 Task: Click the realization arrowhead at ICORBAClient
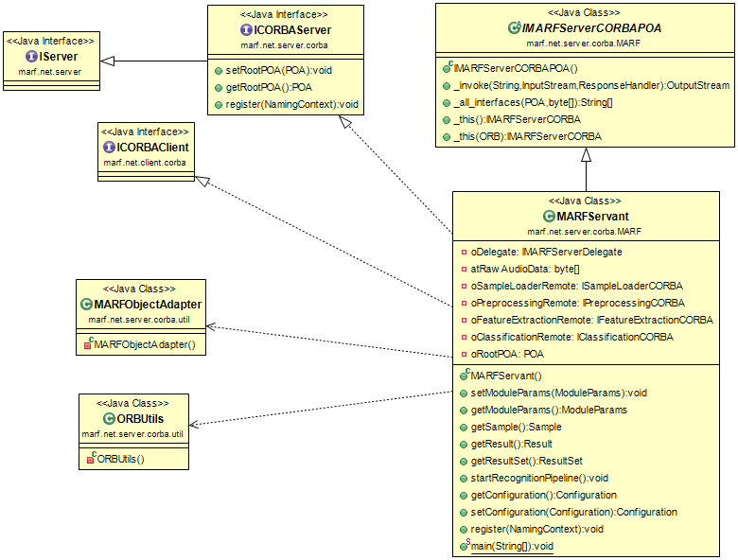tap(202, 181)
